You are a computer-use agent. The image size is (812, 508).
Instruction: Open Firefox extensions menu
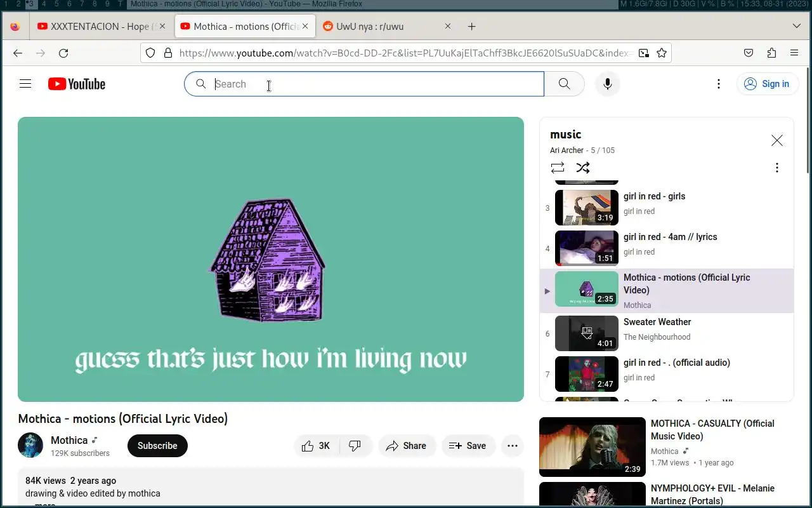[x=771, y=53]
